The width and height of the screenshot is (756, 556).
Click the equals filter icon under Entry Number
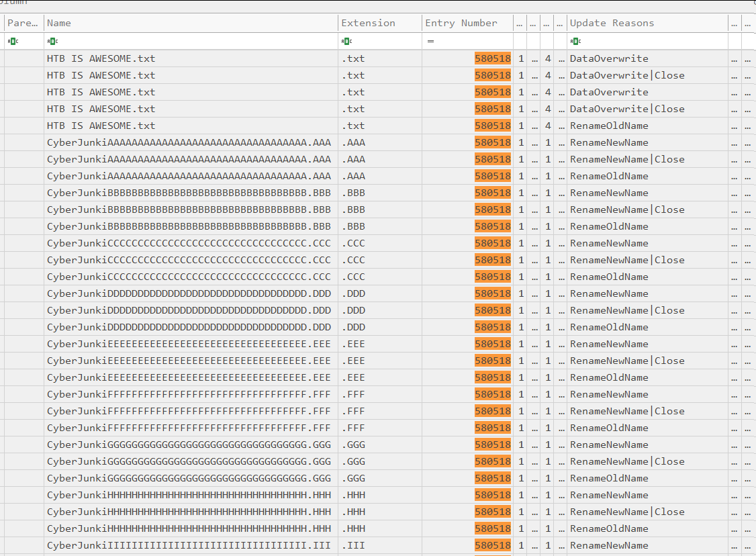click(430, 42)
